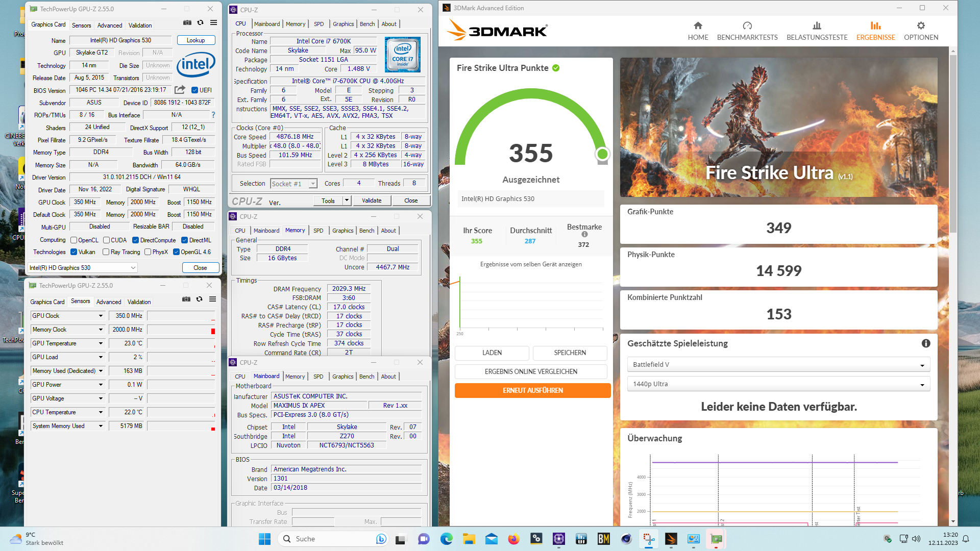This screenshot has height=551, width=980.
Task: Click camera icon in GPU-Z Sensors window
Action: coord(186,299)
